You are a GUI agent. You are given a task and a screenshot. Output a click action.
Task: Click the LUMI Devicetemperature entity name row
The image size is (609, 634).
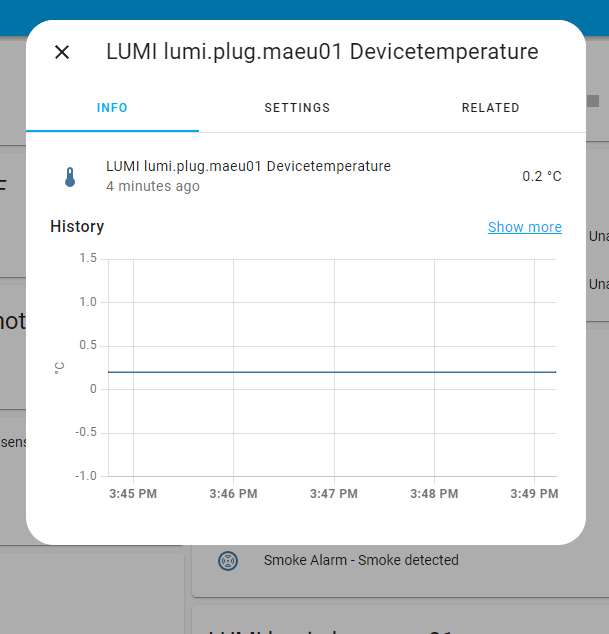[248, 166]
